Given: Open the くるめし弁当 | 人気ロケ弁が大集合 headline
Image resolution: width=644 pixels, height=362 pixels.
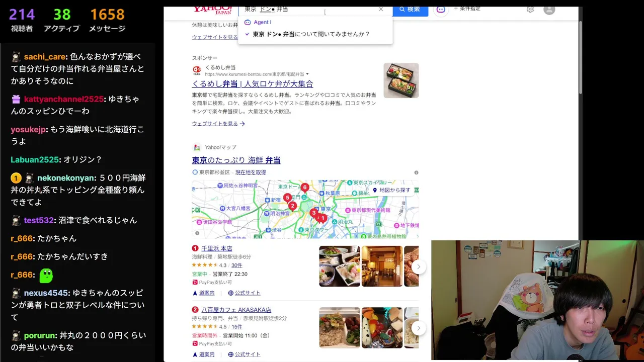Looking at the screenshot, I should [x=253, y=84].
